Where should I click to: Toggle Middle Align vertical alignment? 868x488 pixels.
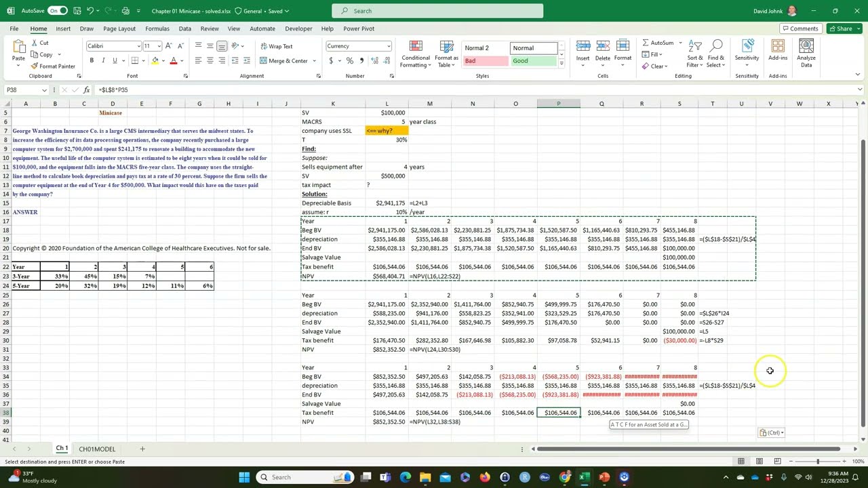[x=210, y=46]
